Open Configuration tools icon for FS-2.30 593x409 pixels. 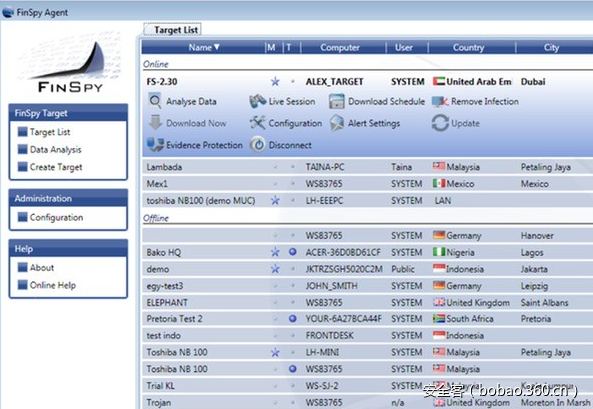tap(258, 123)
